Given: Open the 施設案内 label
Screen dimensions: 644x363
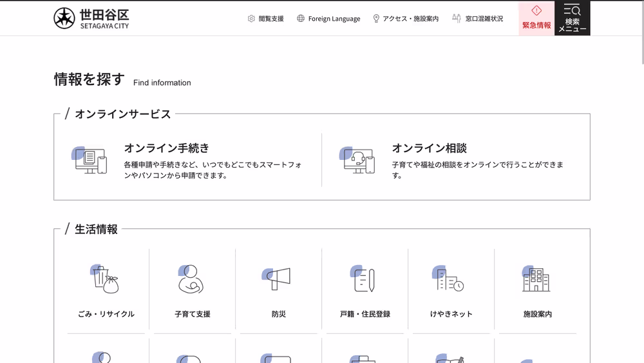Looking at the screenshot, I should 537,314.
